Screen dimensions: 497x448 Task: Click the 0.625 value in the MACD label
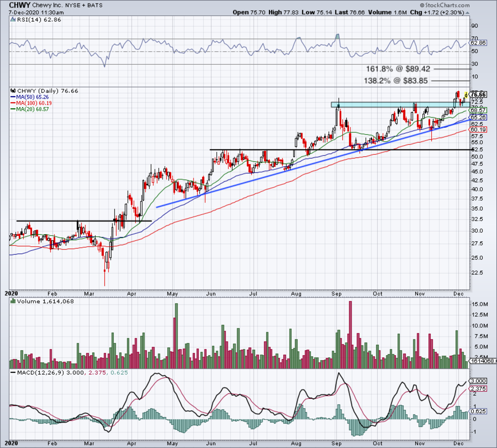click(x=120, y=373)
